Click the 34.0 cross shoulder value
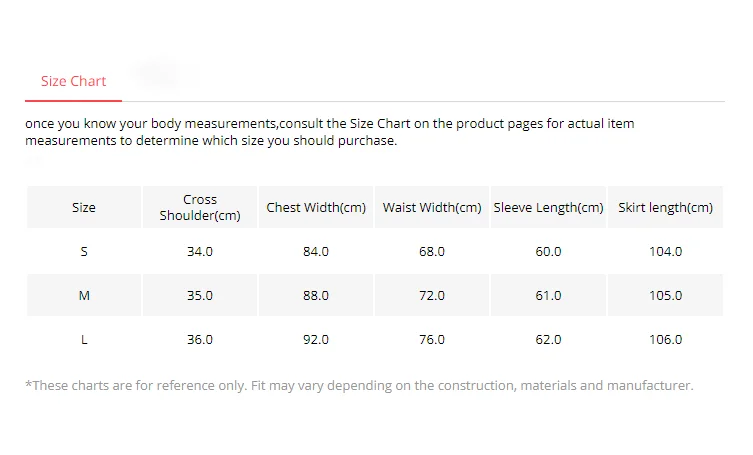 coord(200,251)
